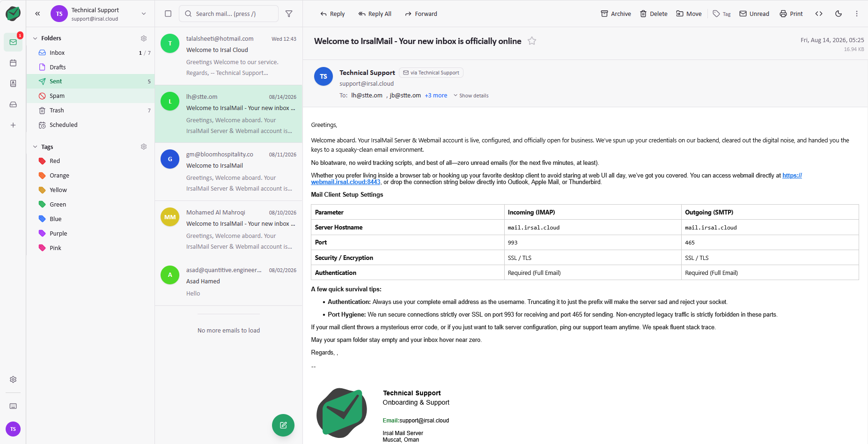Viewport: 868px width, 444px height.
Task: Tag the open message
Action: (721, 14)
